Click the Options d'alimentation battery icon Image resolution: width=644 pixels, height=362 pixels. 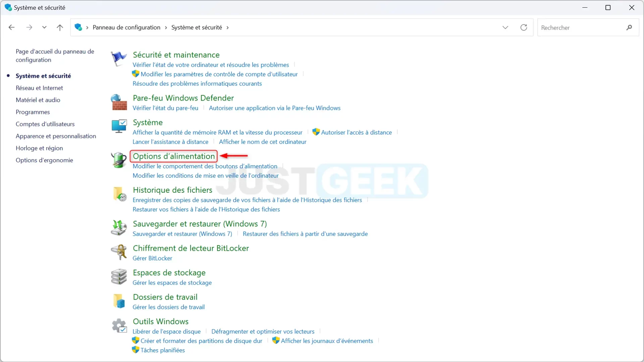pos(119,160)
